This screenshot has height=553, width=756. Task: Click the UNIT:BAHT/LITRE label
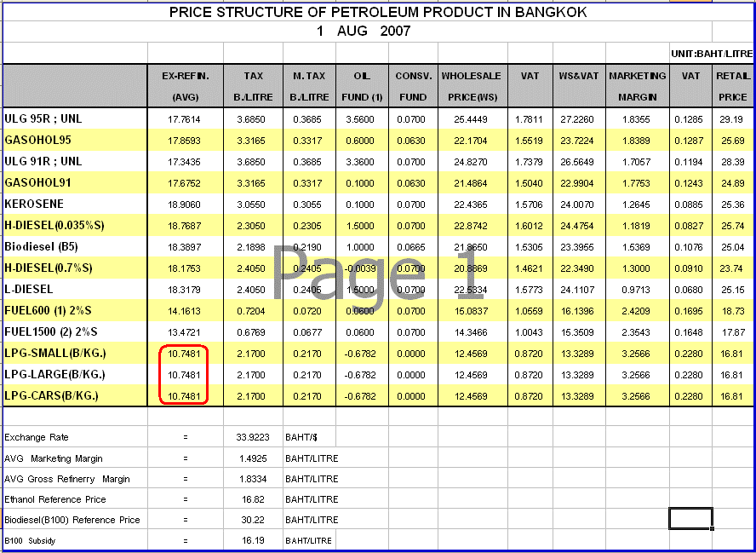(712, 54)
